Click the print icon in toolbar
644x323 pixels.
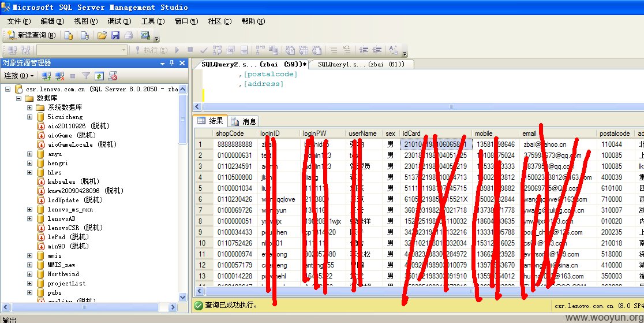129,35
